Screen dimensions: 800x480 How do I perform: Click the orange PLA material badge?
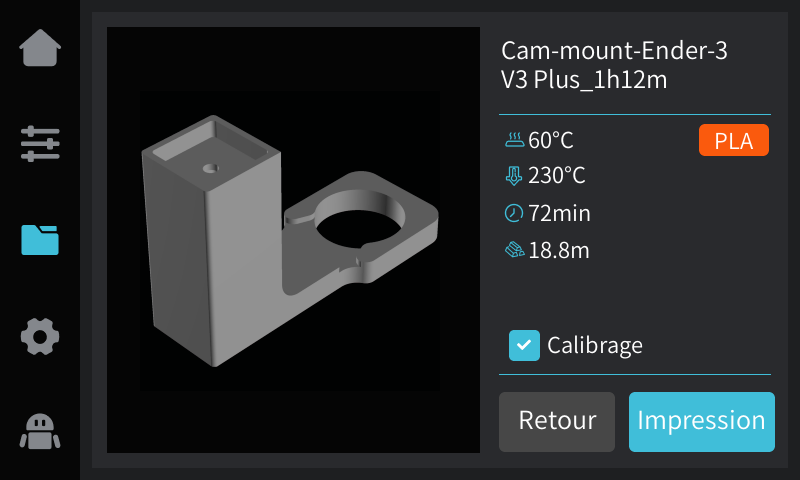click(x=734, y=140)
